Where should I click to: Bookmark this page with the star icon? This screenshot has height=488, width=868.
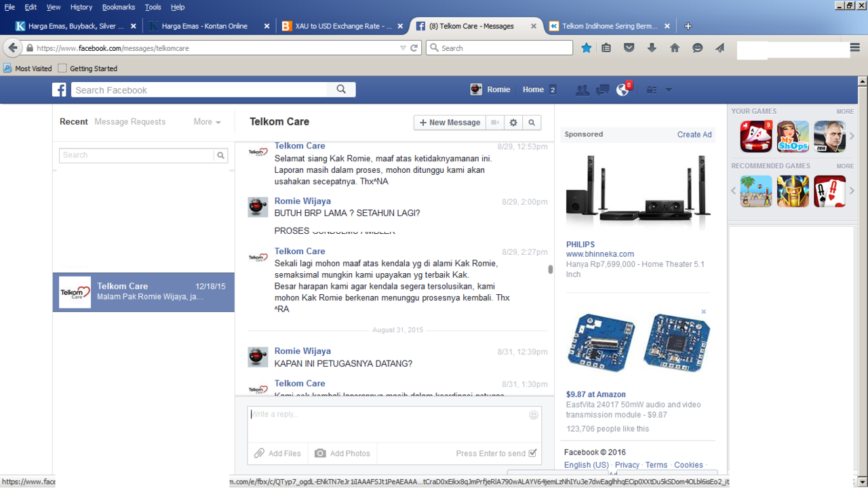[587, 48]
